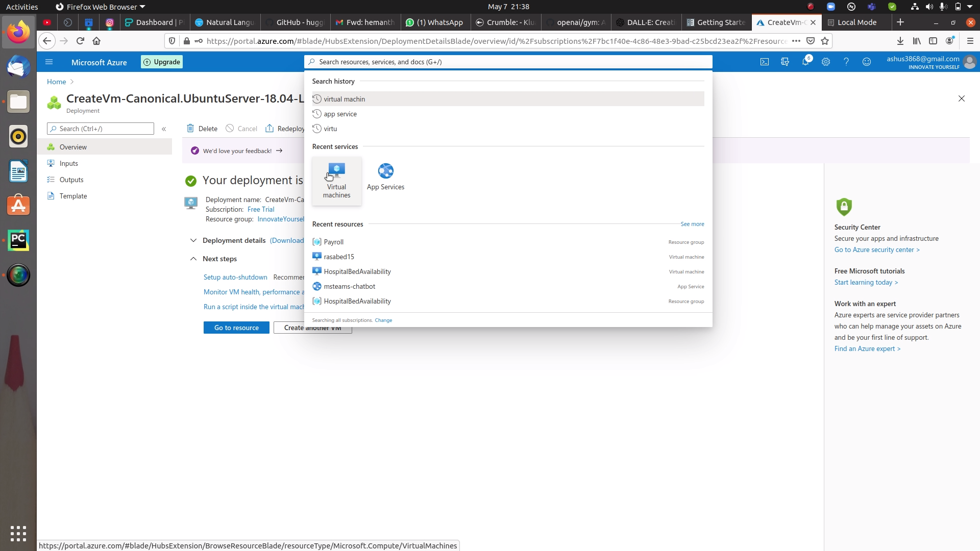Viewport: 980px width, 551px height.
Task: Switch to the Getting Started browser tab
Action: click(716, 22)
